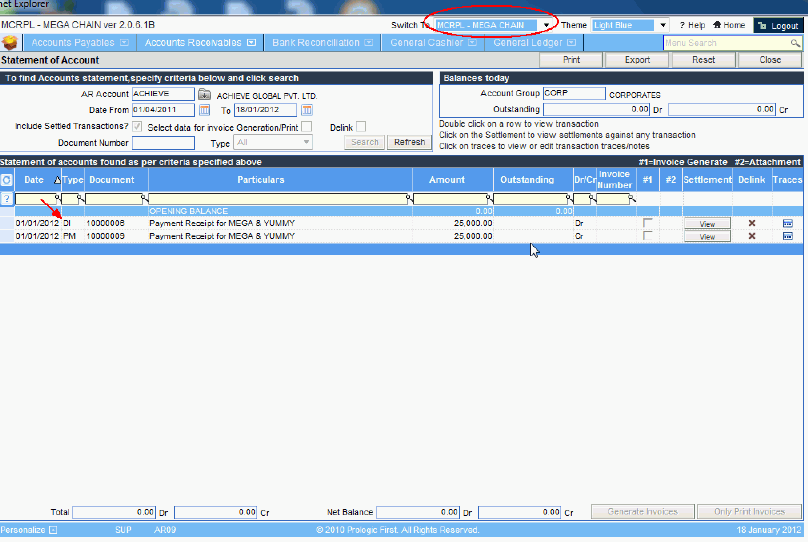Click the Home icon link

click(729, 25)
